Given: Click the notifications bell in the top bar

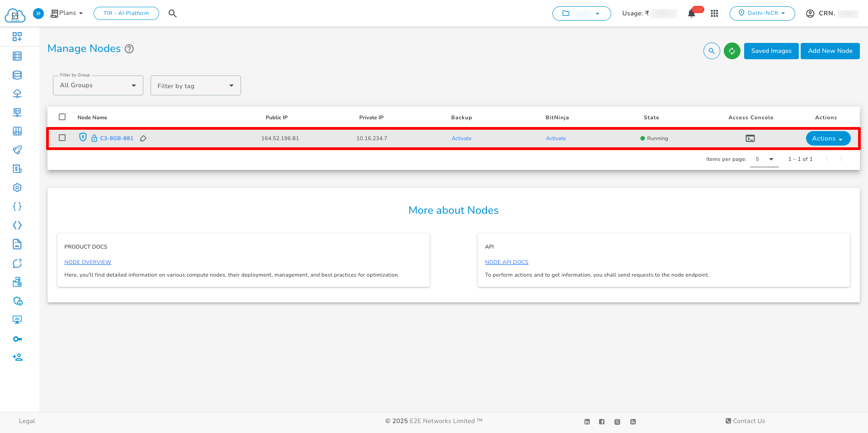Looking at the screenshot, I should pos(691,14).
